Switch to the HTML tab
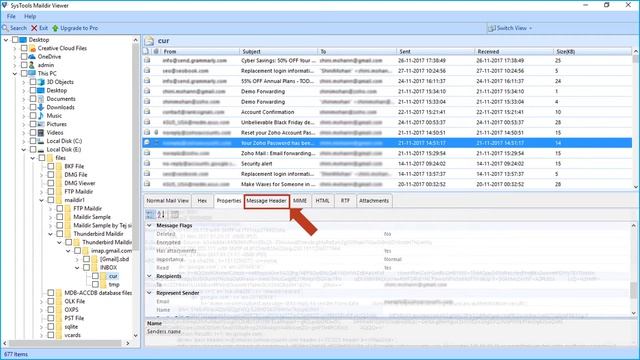 click(x=322, y=201)
